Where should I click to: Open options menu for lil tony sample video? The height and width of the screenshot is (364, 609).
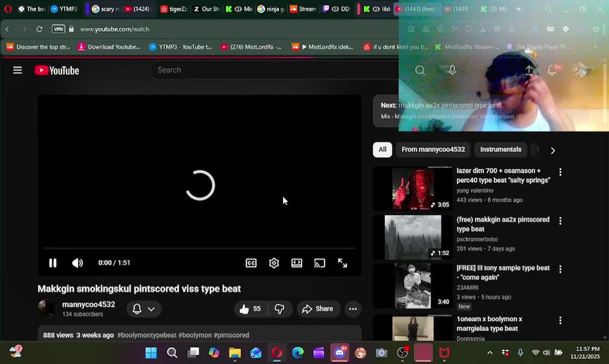(560, 269)
